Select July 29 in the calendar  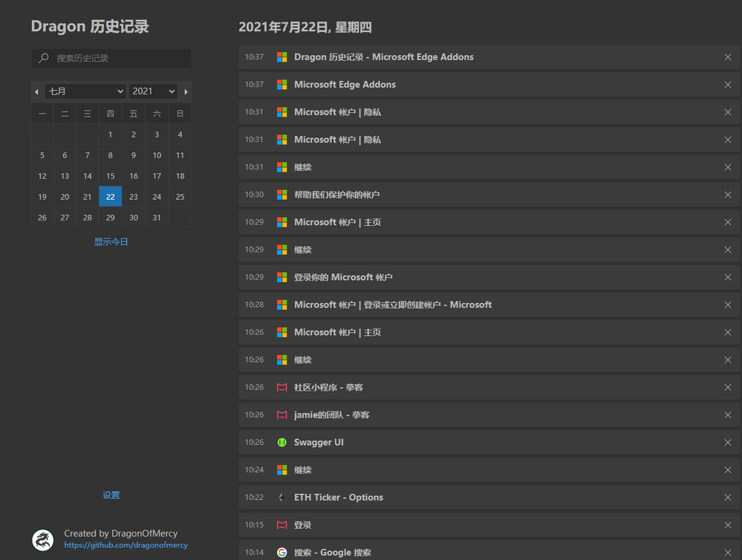click(110, 218)
